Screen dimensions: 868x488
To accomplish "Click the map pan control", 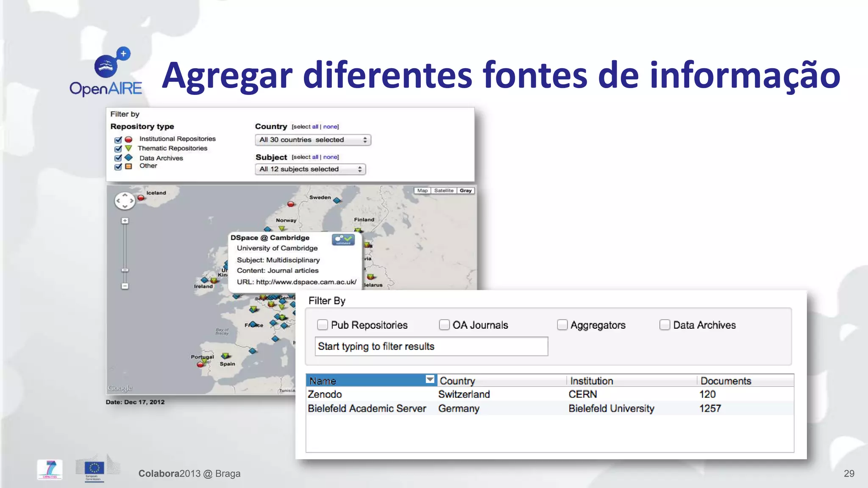I will pyautogui.click(x=125, y=200).
